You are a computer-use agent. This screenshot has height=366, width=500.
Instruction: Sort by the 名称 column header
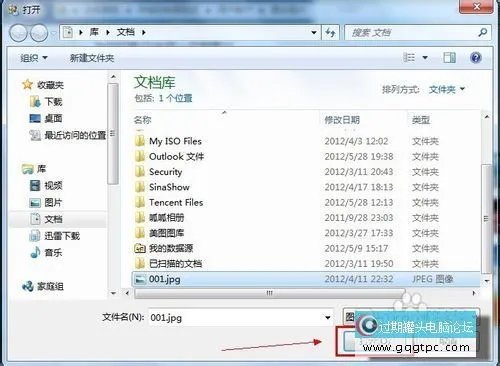[143, 120]
